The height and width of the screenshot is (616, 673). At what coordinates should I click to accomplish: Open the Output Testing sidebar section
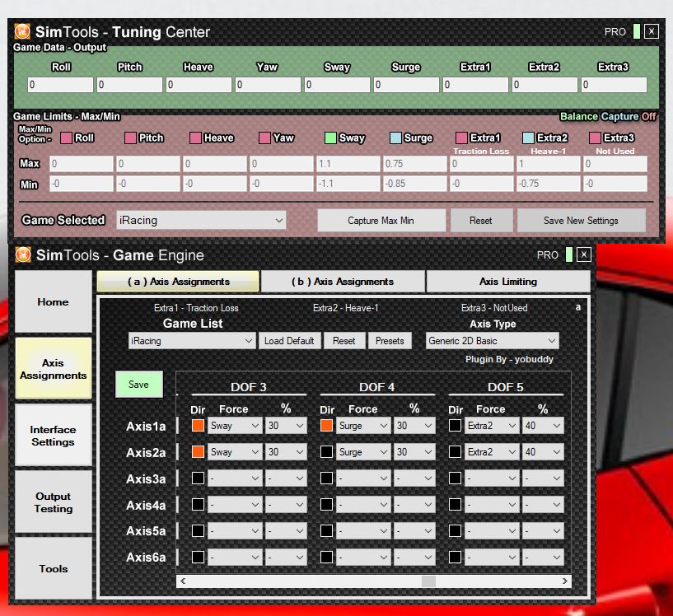(54, 502)
